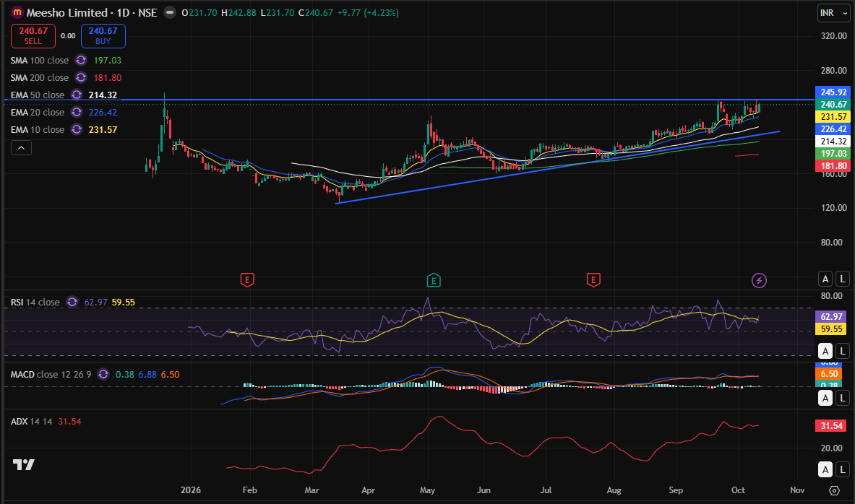
Task: Click the red earnings marker near February
Action: (x=247, y=280)
